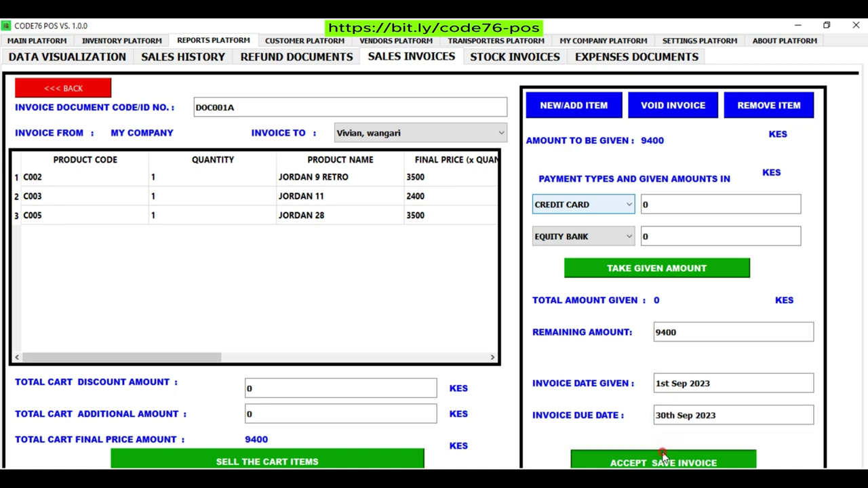Open REFUND DOCUMENTS sub-tab

296,57
